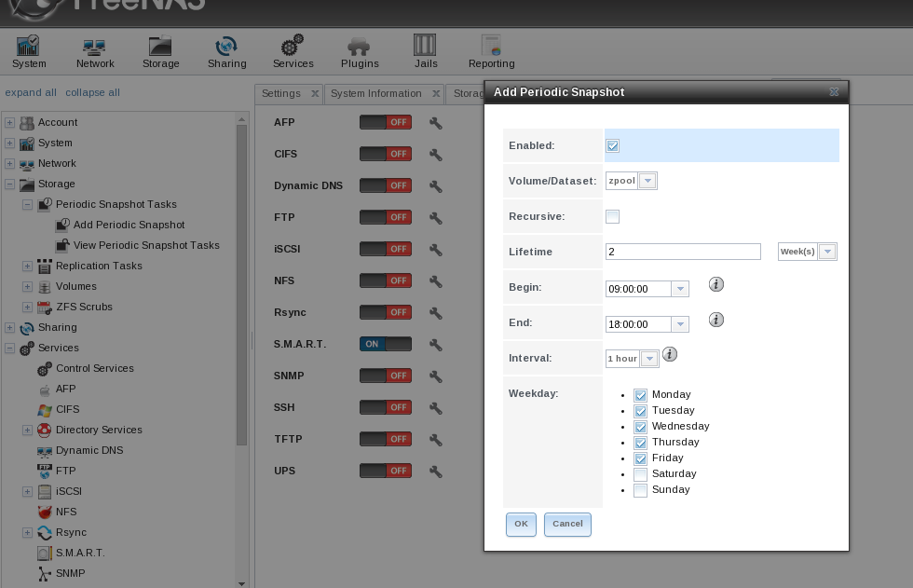Viewport: 913px width, 588px height.
Task: Configure TFTP with its wrench icon
Action: coord(436,440)
